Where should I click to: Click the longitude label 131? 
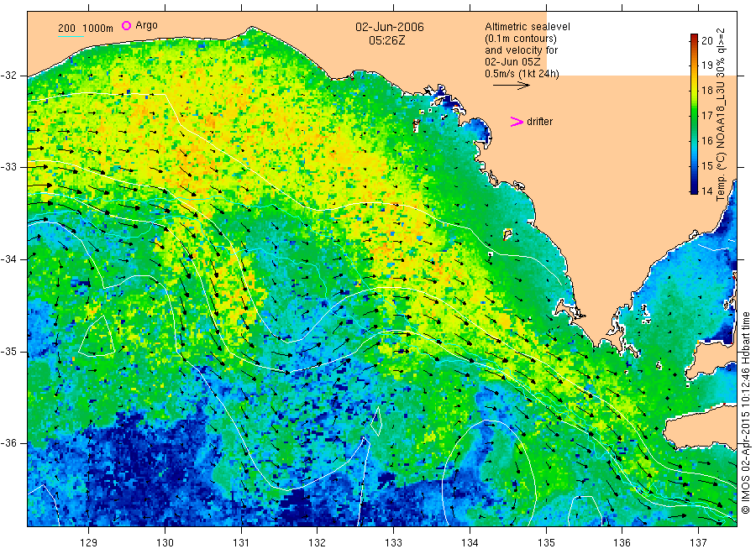click(241, 543)
